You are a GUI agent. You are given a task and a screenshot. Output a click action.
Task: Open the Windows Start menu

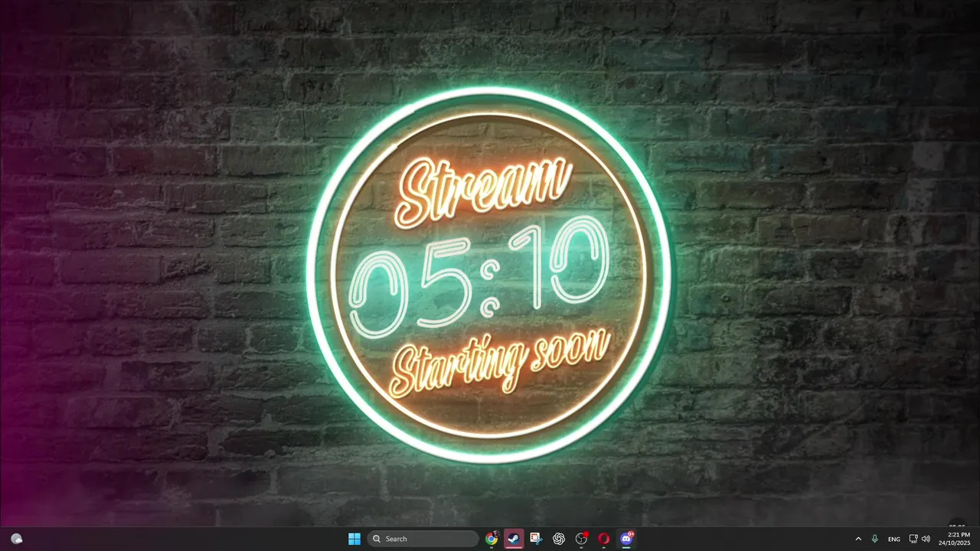354,539
